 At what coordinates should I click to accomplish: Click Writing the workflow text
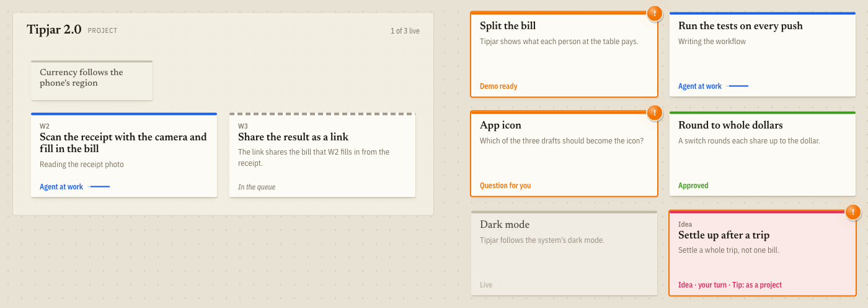coord(712,42)
